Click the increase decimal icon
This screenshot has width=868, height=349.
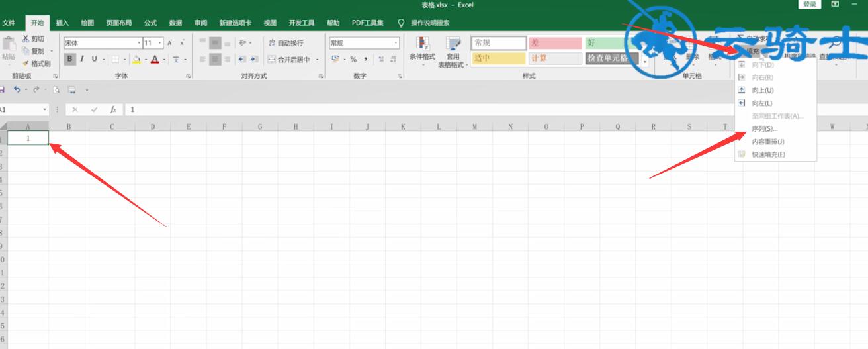tap(381, 59)
